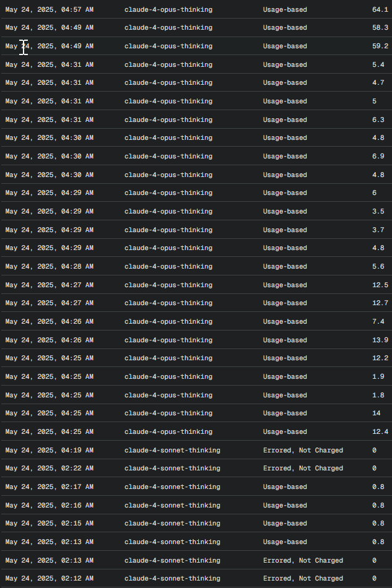Click the timestamp May 24, 2025, 02:17 AM
The width and height of the screenshot is (392, 588).
pyautogui.click(x=49, y=486)
